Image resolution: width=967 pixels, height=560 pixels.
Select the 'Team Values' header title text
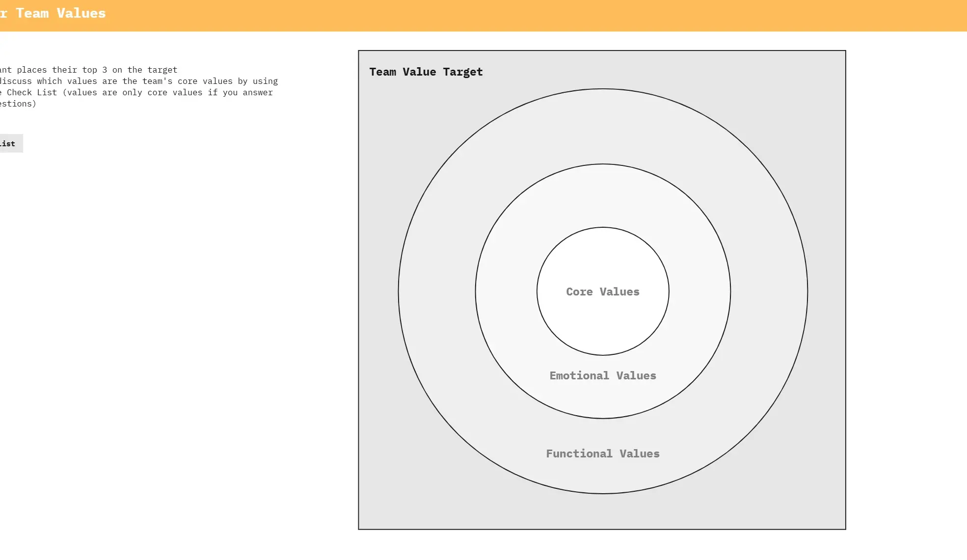tap(60, 13)
